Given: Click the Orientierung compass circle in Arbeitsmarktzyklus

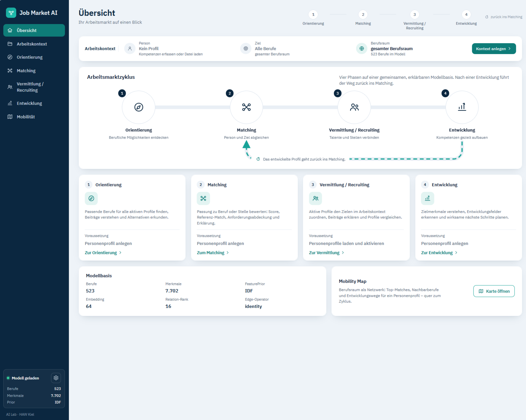Looking at the screenshot, I should coord(139,107).
